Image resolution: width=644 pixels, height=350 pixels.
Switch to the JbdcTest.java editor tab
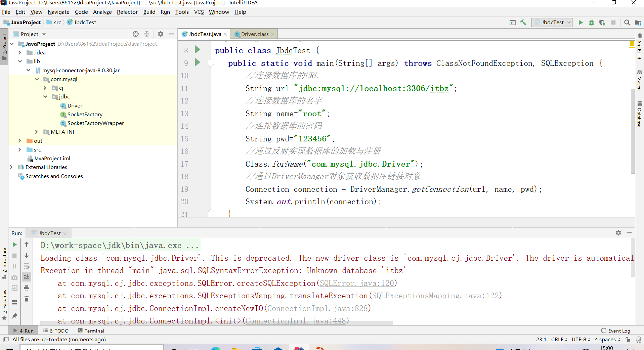coord(204,34)
